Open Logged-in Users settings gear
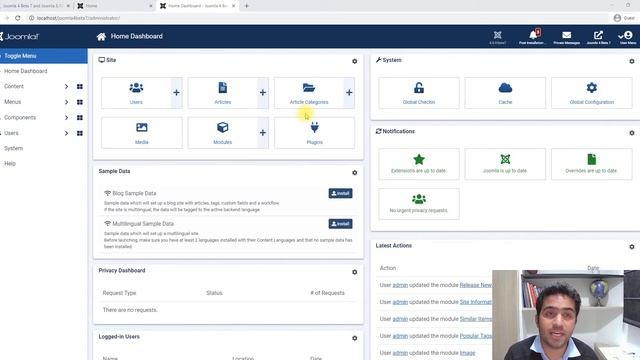The width and height of the screenshot is (640, 360). pyautogui.click(x=354, y=338)
